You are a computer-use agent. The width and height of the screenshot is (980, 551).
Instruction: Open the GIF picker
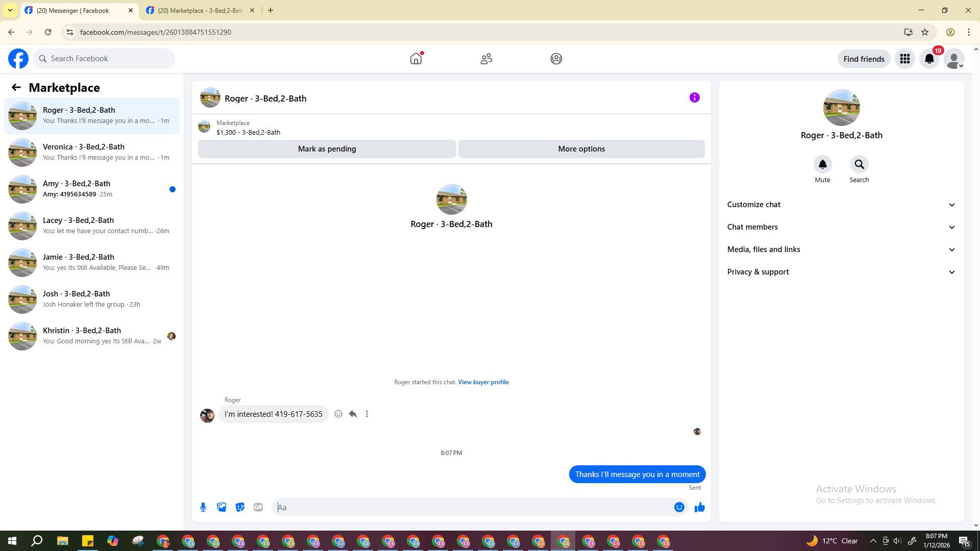point(258,507)
